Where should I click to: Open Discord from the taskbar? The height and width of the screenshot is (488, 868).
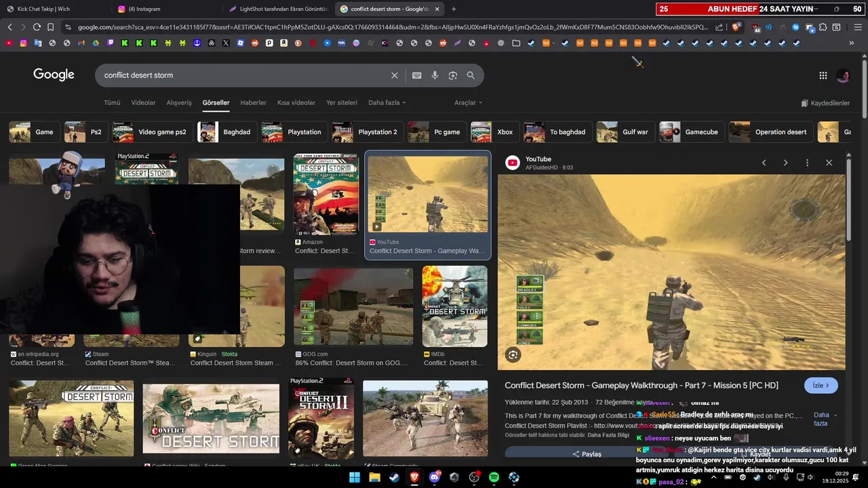pos(435,477)
